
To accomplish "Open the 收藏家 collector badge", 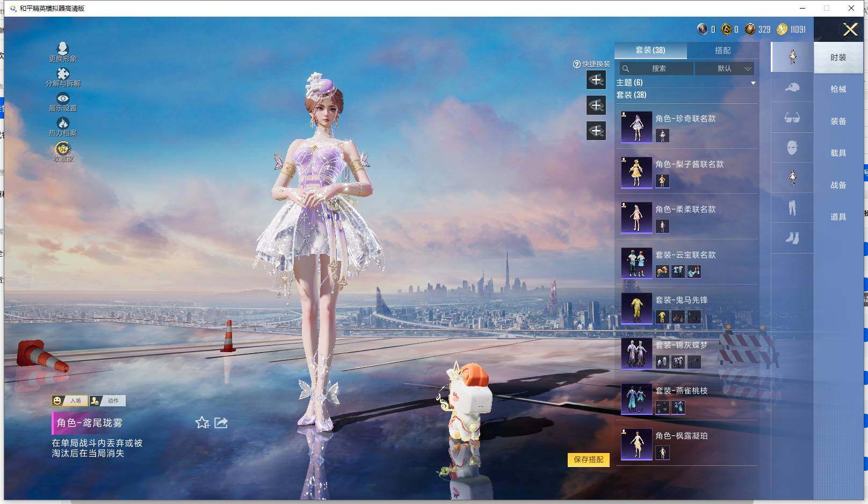I will pyautogui.click(x=63, y=148).
